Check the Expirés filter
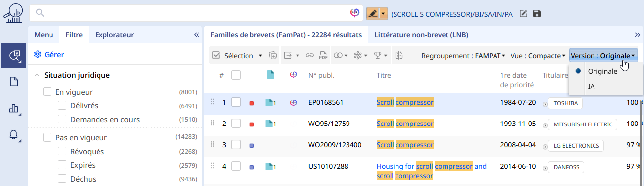The height and width of the screenshot is (186, 644). pos(62,165)
